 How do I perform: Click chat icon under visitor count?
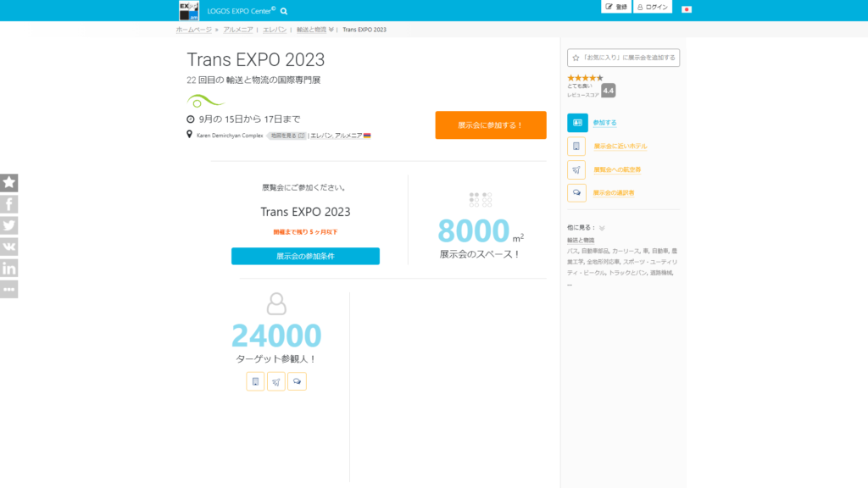click(x=298, y=381)
